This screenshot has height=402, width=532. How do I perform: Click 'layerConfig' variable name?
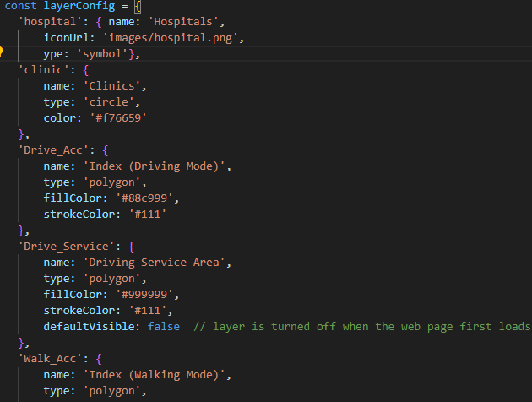79,6
